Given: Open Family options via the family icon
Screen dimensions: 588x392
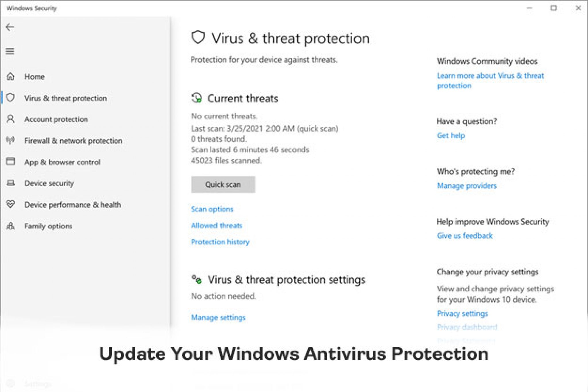Looking at the screenshot, I should [x=11, y=226].
